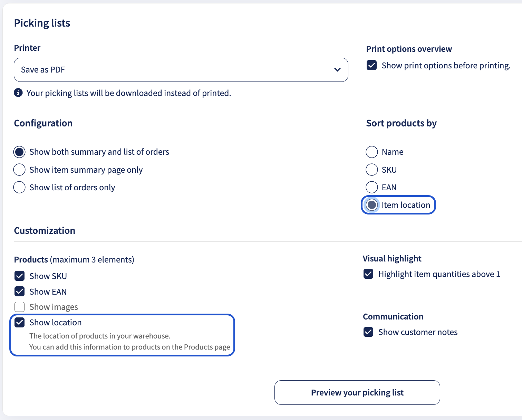Viewport: 522px width, 420px height.
Task: Select Show both summary and list of orders
Action: pos(19,152)
